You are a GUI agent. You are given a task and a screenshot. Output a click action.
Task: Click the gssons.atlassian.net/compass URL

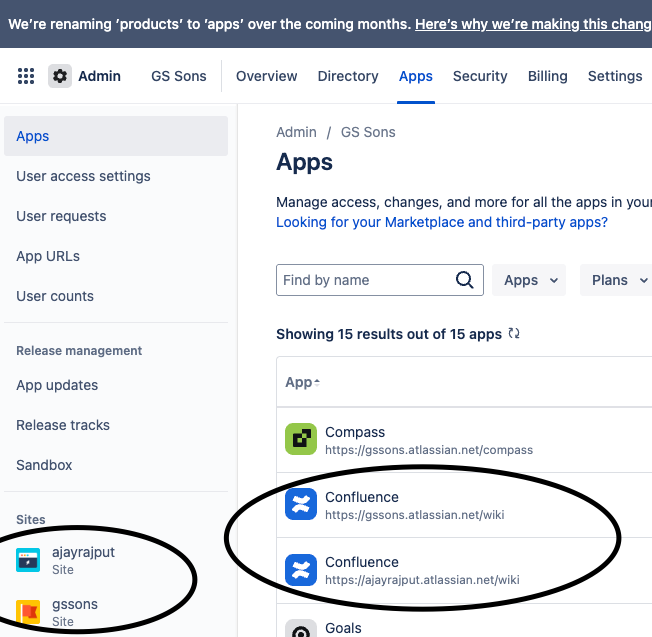click(429, 450)
